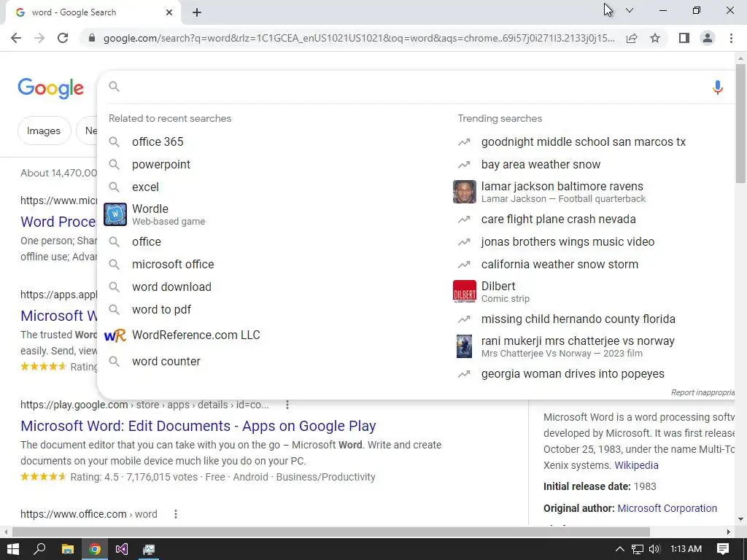
Task: Pick trending 'missing child hernando county florida'
Action: tap(578, 319)
